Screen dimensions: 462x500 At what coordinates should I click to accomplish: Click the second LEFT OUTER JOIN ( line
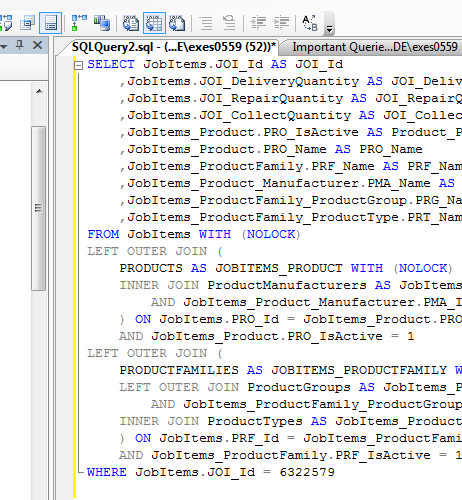pyautogui.click(x=155, y=353)
